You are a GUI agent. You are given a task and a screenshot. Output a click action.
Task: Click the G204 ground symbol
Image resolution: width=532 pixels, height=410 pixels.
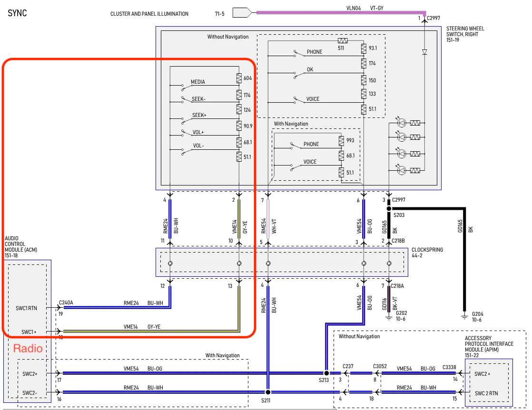[465, 316]
